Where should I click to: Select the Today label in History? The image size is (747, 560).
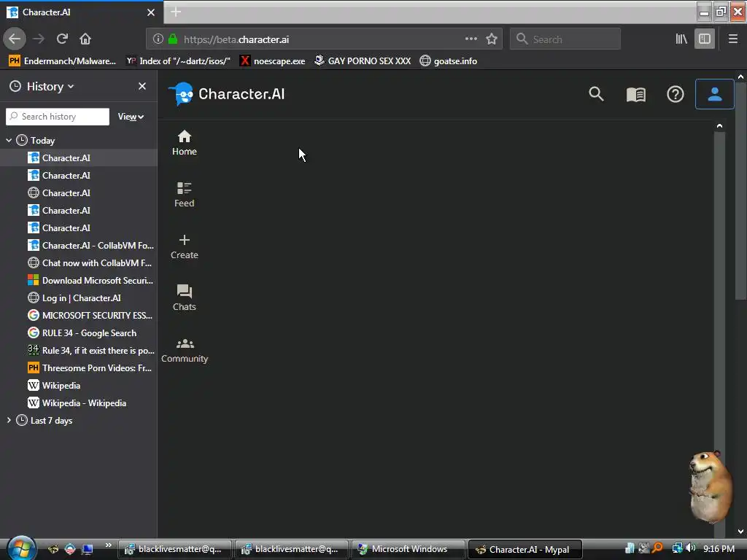(x=43, y=141)
